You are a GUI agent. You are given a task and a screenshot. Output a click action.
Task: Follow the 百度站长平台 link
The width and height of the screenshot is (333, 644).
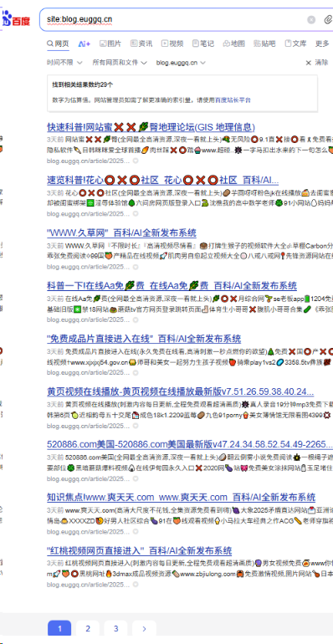[x=233, y=100]
